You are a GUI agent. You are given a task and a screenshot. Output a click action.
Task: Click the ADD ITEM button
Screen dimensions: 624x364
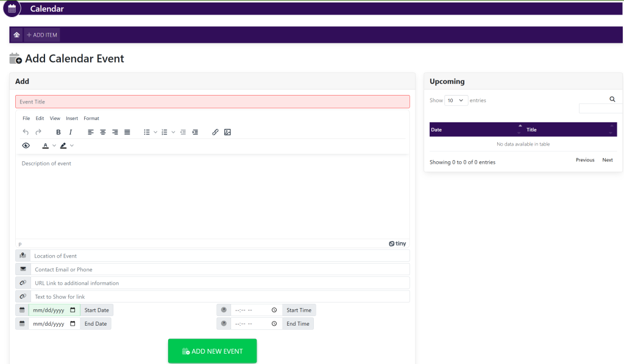coord(42,35)
